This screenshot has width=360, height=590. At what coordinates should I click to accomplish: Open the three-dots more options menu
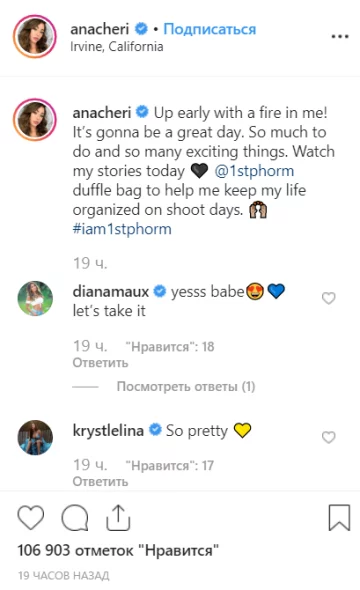(x=340, y=37)
